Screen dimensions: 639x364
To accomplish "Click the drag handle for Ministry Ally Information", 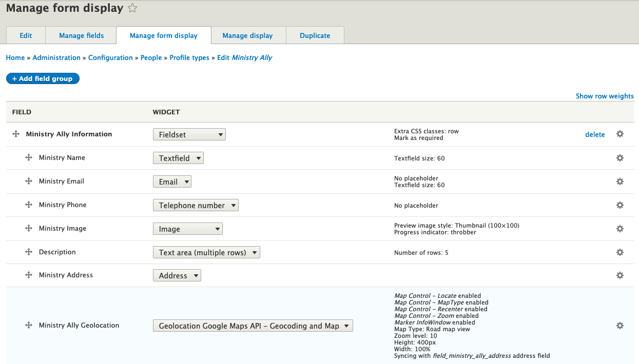I will [15, 134].
